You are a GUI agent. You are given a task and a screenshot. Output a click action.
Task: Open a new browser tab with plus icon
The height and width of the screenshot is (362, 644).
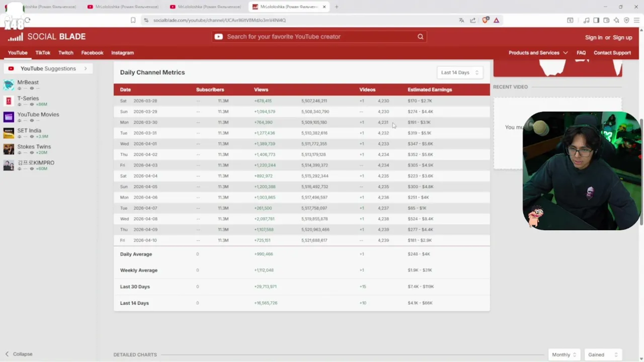(337, 7)
